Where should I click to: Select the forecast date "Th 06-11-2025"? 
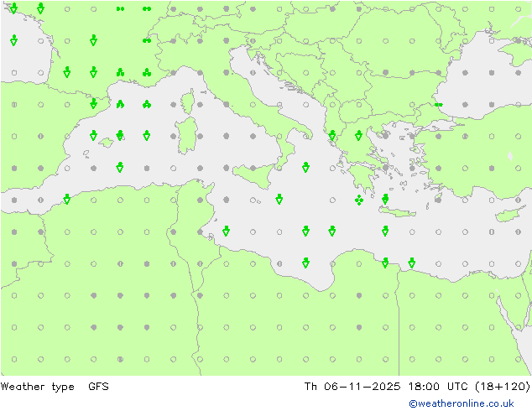[x=352, y=386]
